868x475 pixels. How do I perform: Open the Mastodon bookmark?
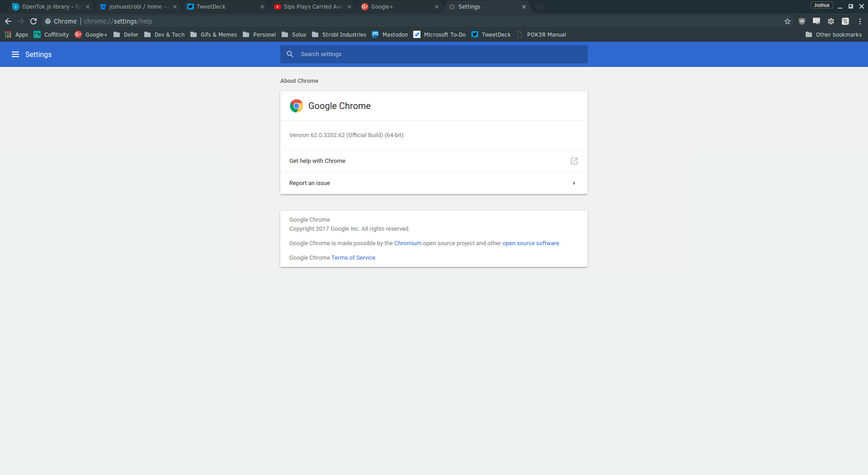pos(390,35)
